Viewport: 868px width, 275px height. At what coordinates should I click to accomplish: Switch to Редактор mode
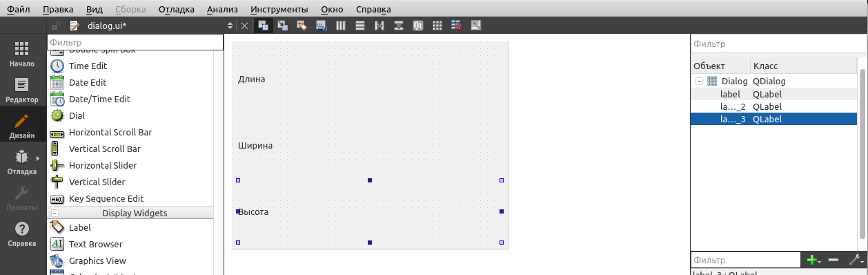pos(21,89)
